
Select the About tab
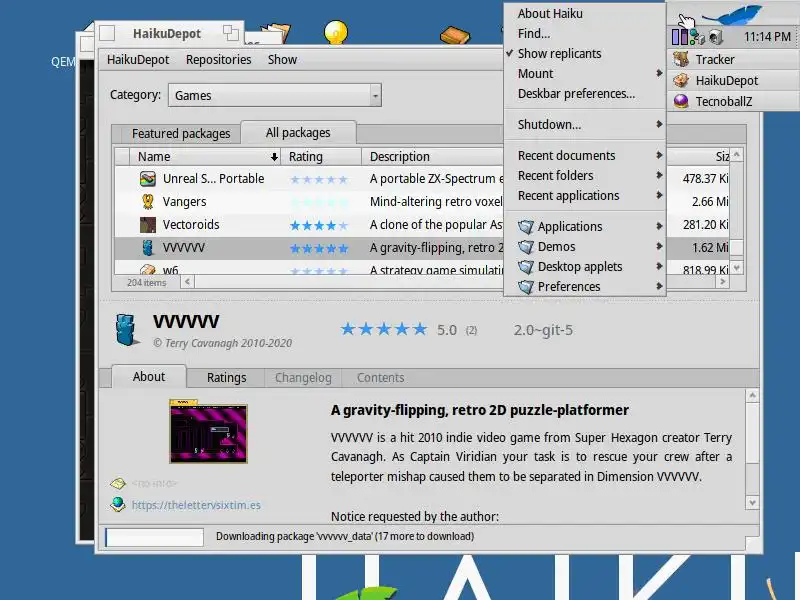(148, 377)
